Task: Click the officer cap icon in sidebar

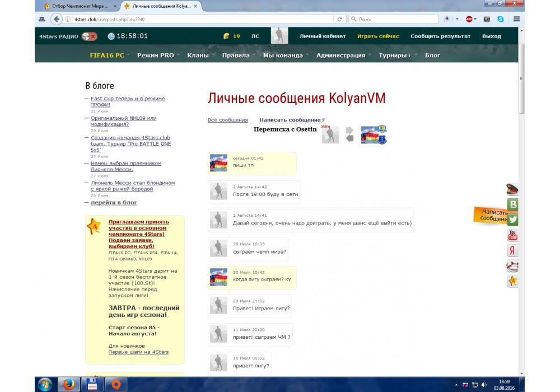Action: pos(512,189)
